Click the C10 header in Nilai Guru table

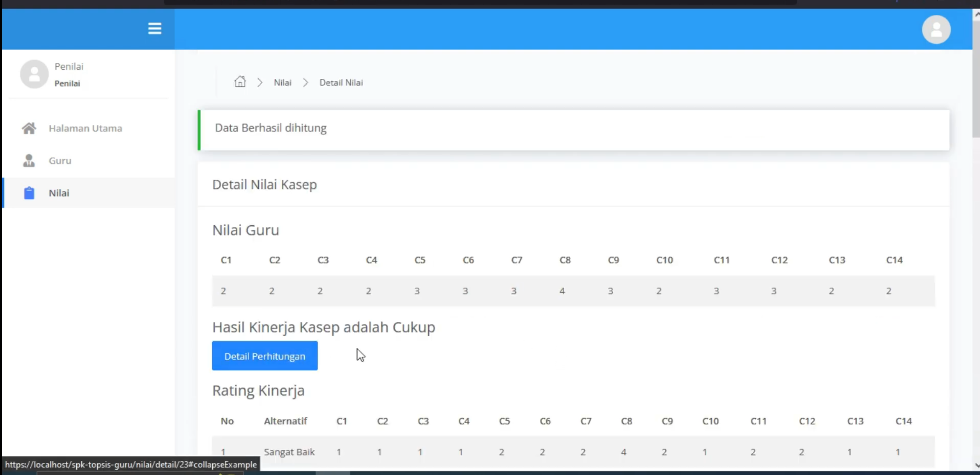(664, 260)
